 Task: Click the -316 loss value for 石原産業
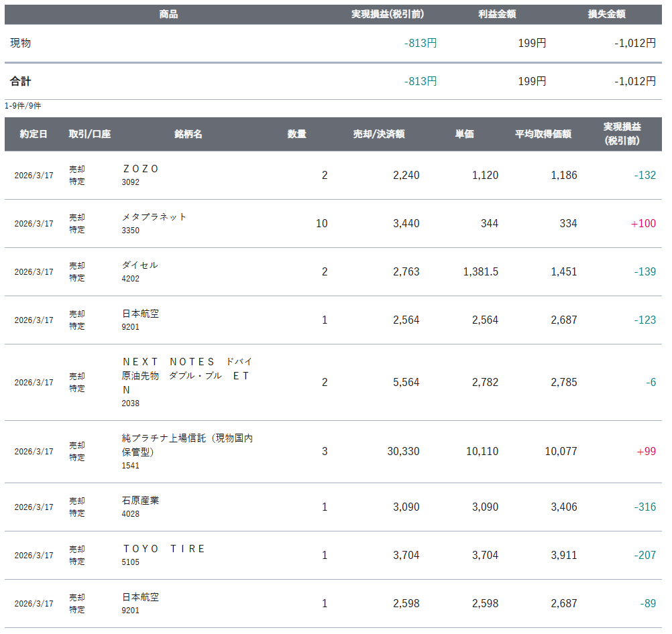pyautogui.click(x=645, y=507)
